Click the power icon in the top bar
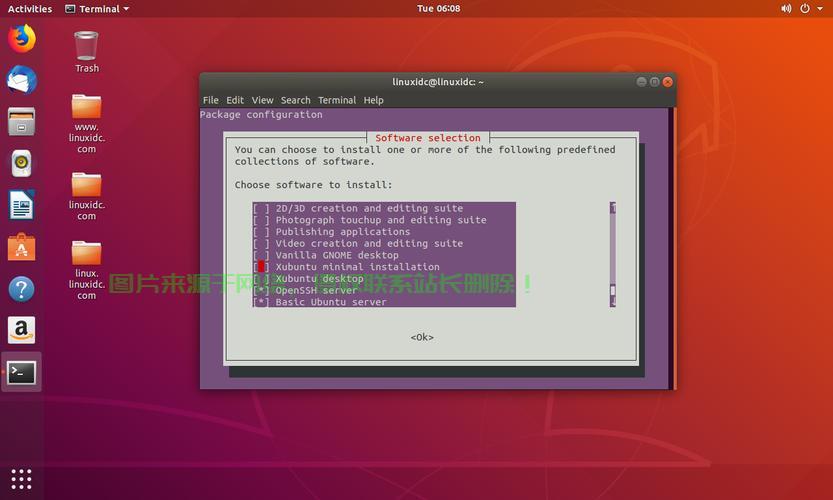Image resolution: width=833 pixels, height=500 pixels. pos(805,9)
